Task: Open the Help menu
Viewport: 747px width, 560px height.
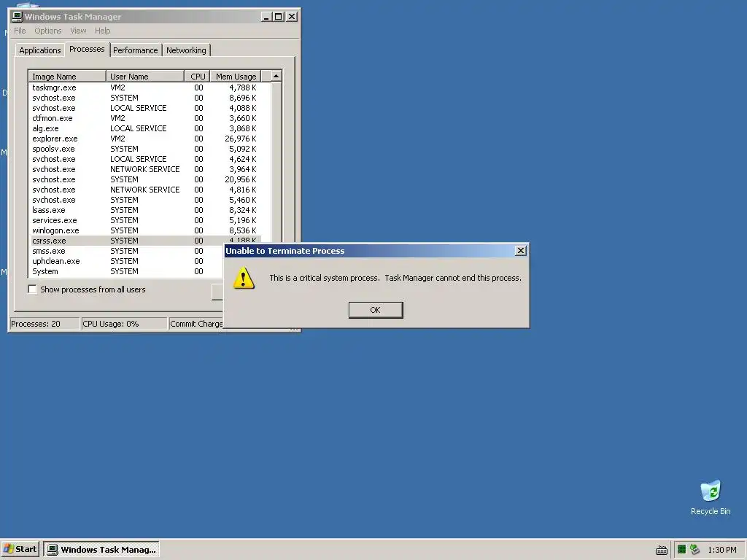Action: 102,31
